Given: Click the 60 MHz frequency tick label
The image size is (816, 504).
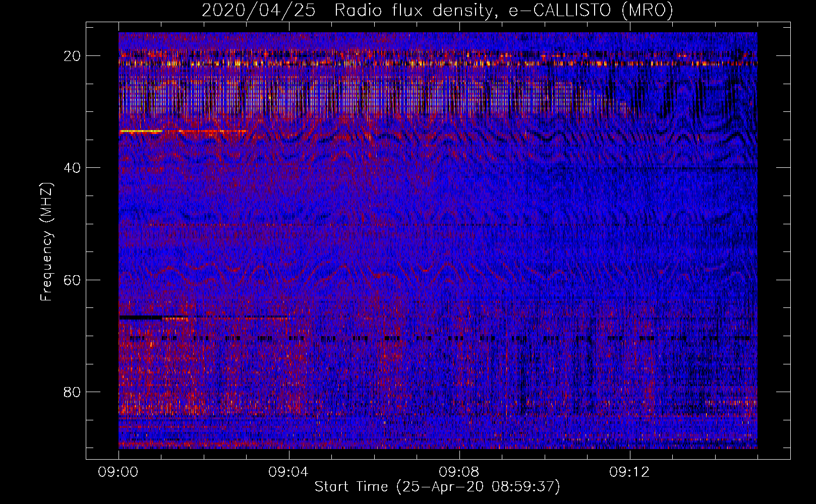Looking at the screenshot, I should coord(72,280).
